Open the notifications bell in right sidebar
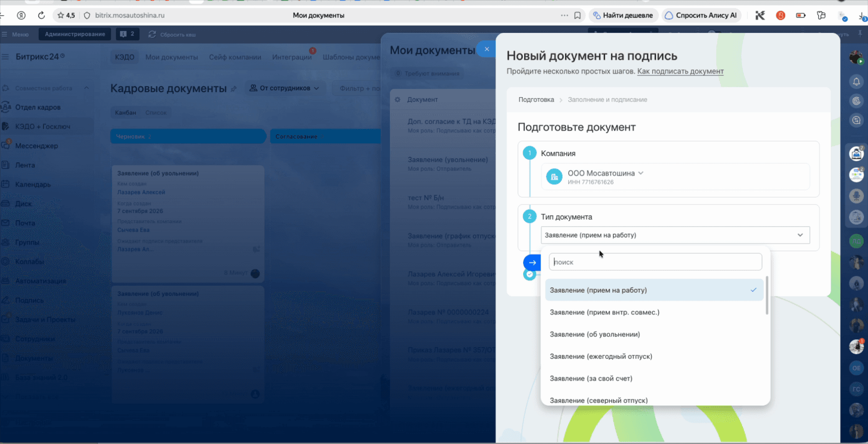868x444 pixels. coord(856,81)
